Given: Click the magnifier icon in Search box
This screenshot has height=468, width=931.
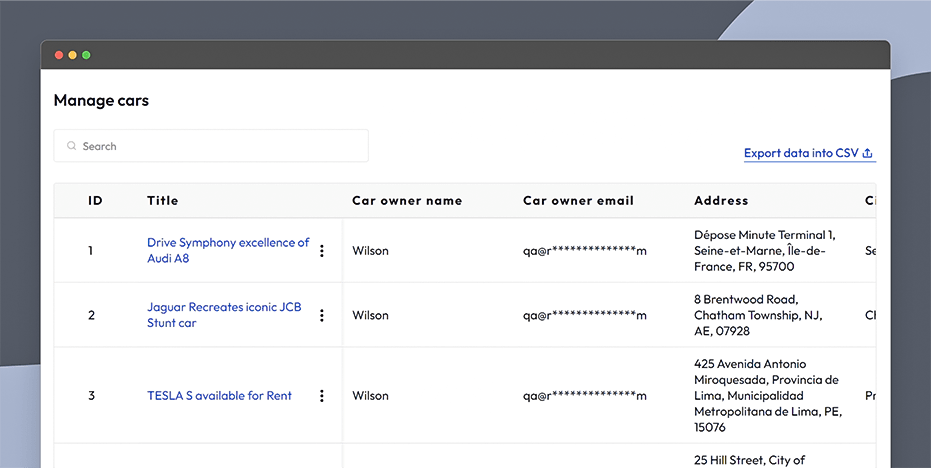Looking at the screenshot, I should click(71, 146).
